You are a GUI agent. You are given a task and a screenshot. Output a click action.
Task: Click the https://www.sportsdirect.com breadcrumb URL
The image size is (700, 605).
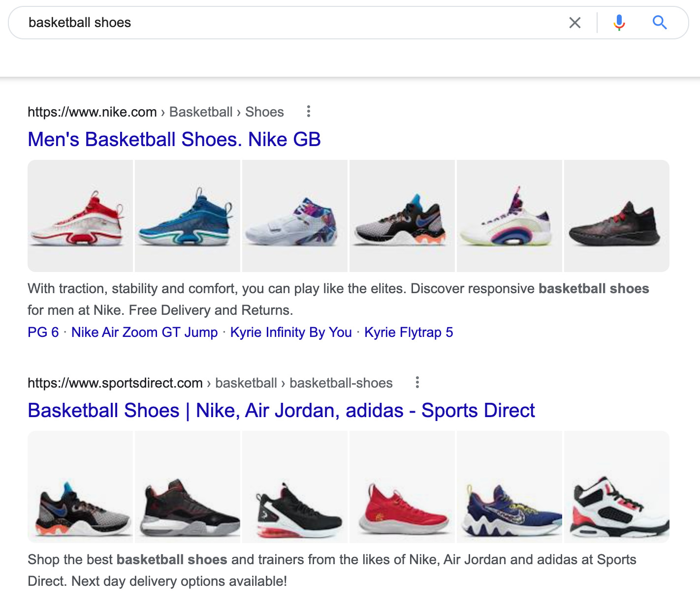point(115,383)
